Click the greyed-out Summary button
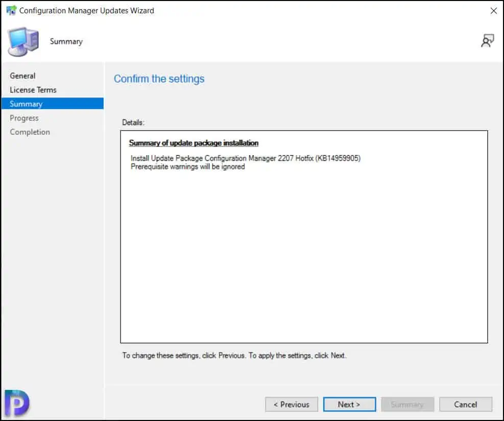 pyautogui.click(x=407, y=404)
